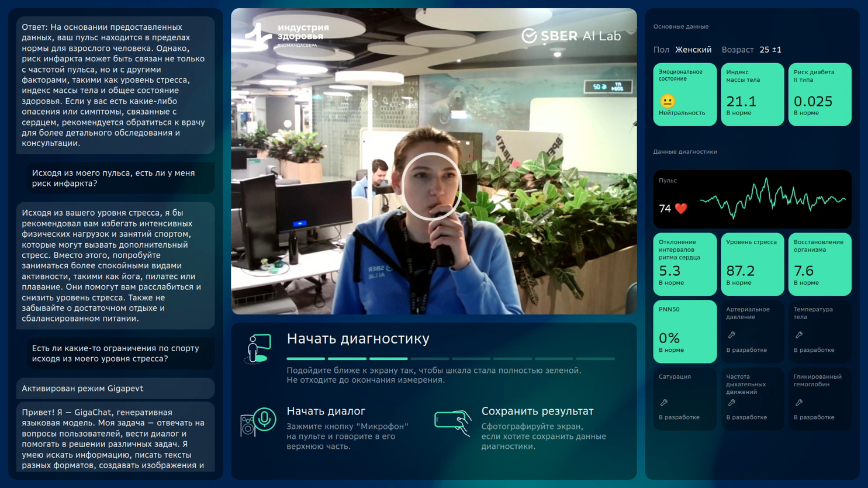Click the SBER AI Lab logo
This screenshot has height=488, width=868.
pos(571,36)
